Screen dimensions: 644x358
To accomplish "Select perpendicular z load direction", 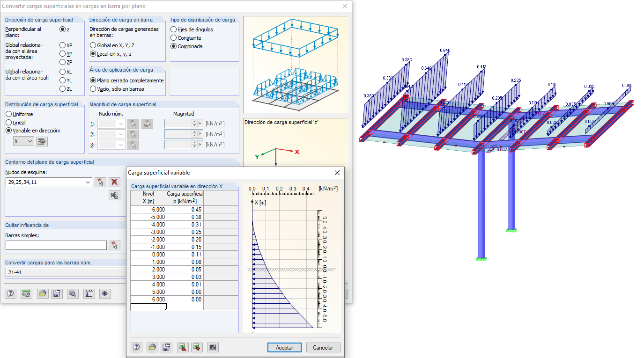I will coord(63,29).
